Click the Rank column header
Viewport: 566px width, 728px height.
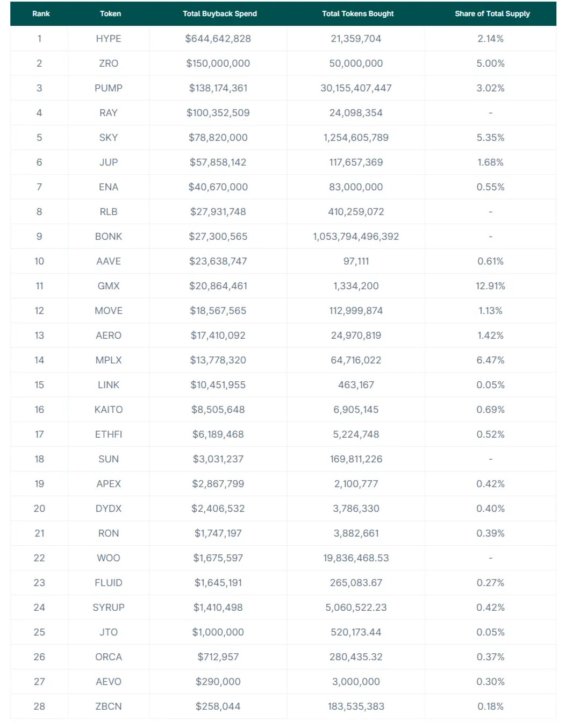click(41, 13)
